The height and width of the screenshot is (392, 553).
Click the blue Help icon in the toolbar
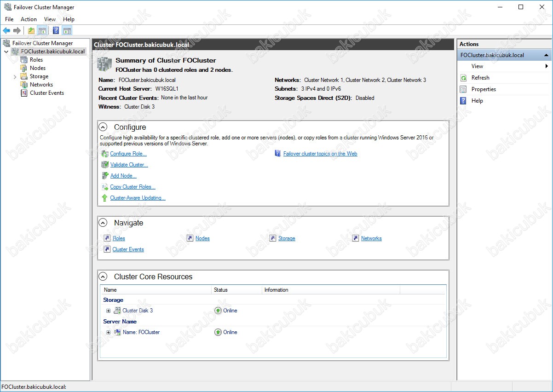(x=56, y=31)
